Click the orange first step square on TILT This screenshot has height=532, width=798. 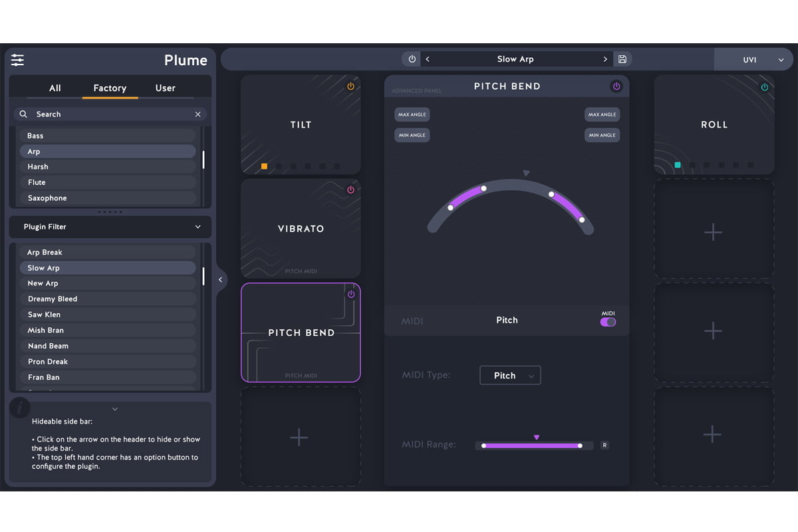[264, 166]
